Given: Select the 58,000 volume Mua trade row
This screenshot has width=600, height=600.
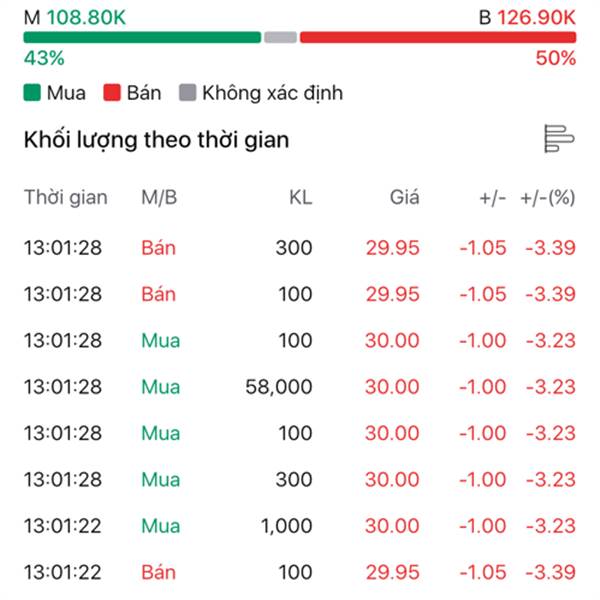Looking at the screenshot, I should (300, 387).
